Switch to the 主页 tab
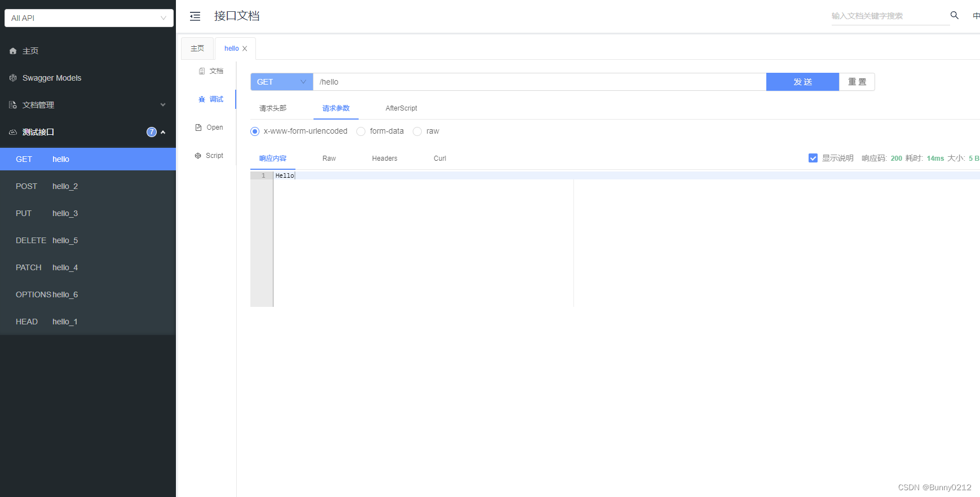This screenshot has width=980, height=497. [x=197, y=49]
